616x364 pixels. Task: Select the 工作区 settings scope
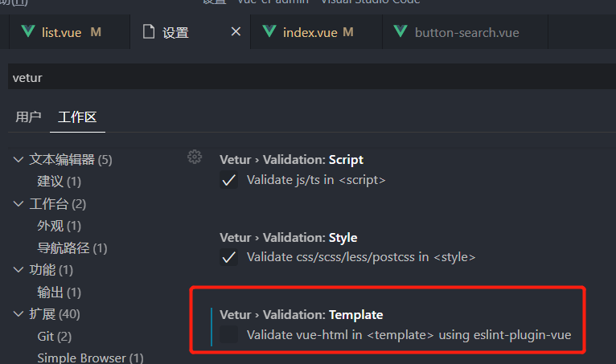coord(77,117)
